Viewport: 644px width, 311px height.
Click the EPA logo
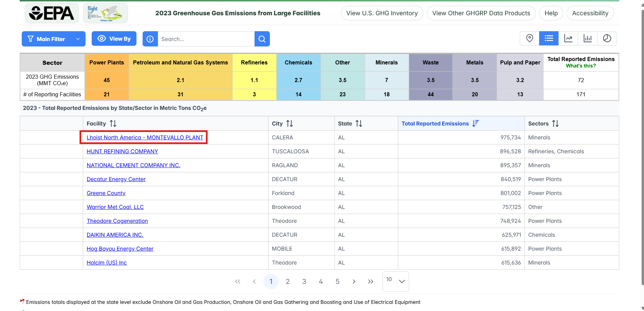click(52, 13)
